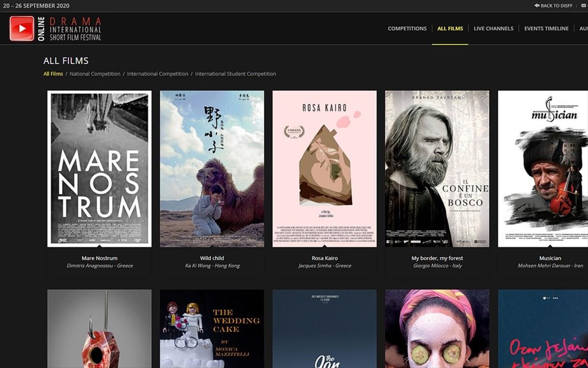Filter by International Competition
Image resolution: width=588 pixels, height=368 pixels.
coord(157,74)
